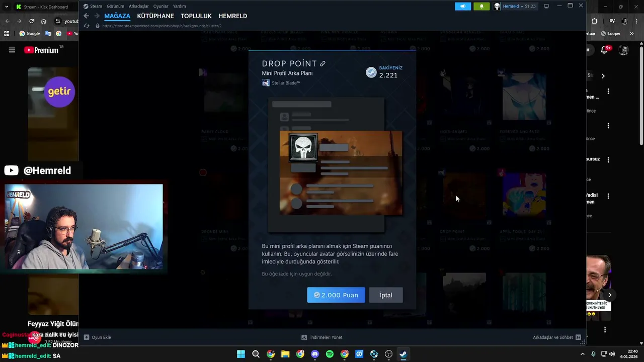Click the volume icon in system tray
The width and height of the screenshot is (644, 362).
pyautogui.click(x=612, y=354)
